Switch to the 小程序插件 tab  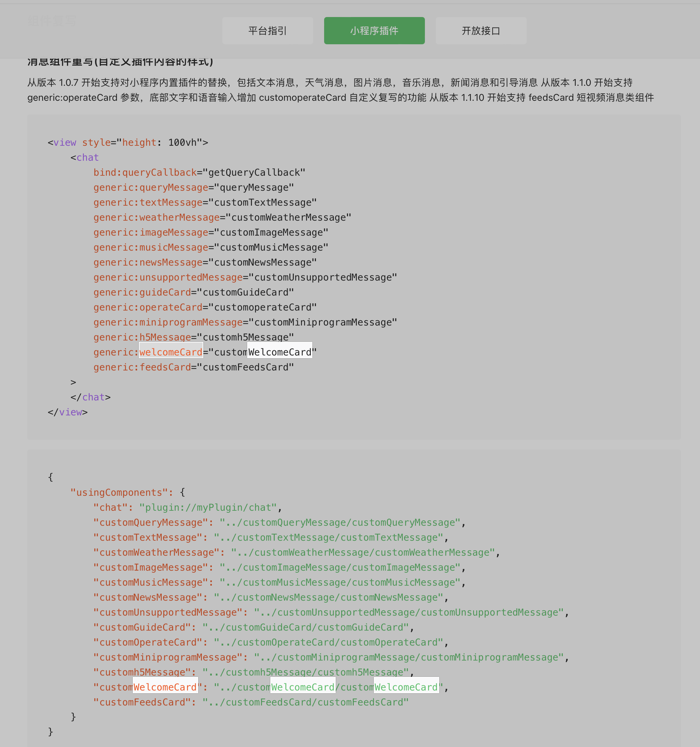374,31
